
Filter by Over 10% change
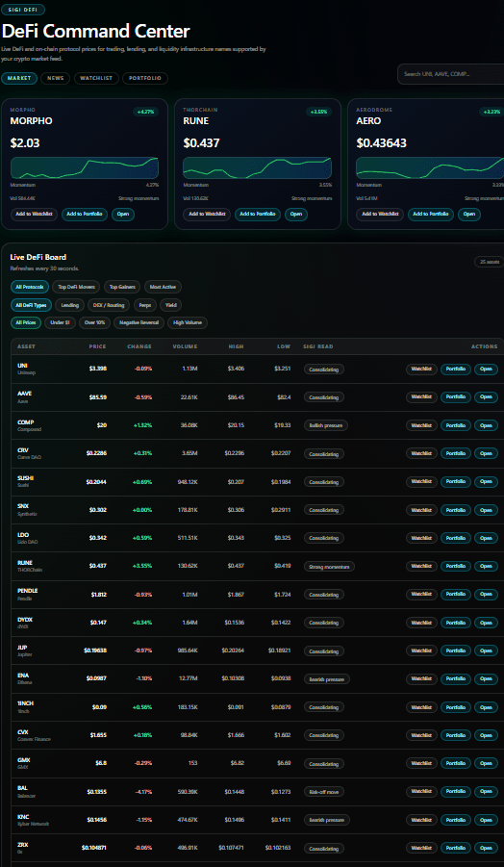pyautogui.click(x=94, y=322)
